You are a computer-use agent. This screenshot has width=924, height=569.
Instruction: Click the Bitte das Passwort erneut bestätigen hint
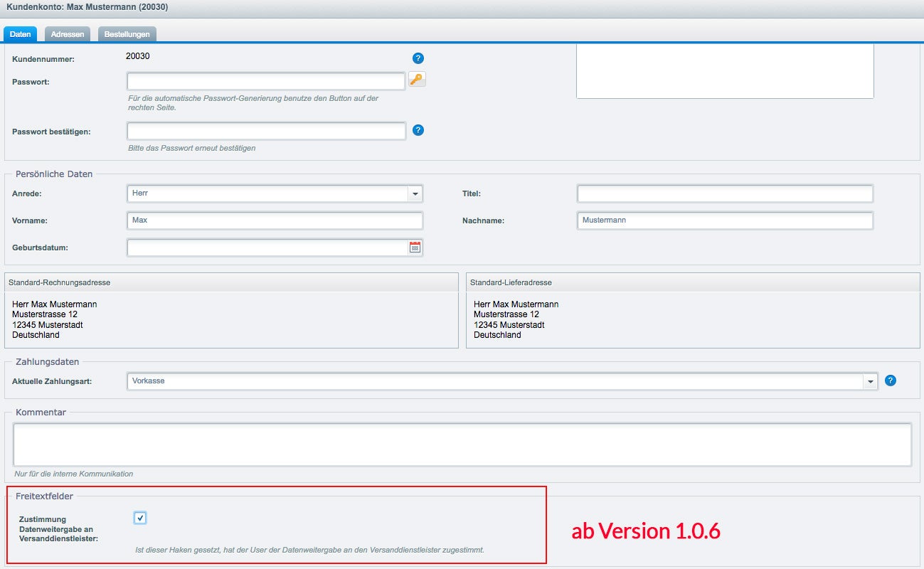pyautogui.click(x=191, y=149)
